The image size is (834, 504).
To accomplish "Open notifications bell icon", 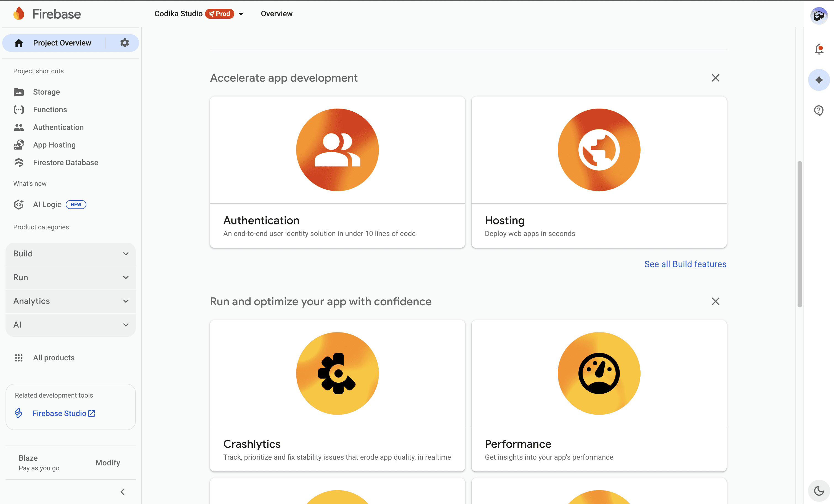I will (x=819, y=49).
